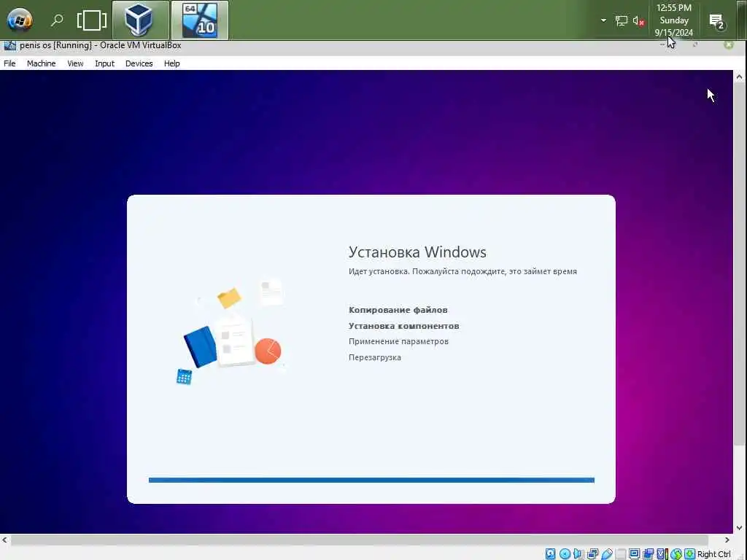Click horizontal scrollbar left arrow
The height and width of the screenshot is (560, 747).
tap(5, 540)
